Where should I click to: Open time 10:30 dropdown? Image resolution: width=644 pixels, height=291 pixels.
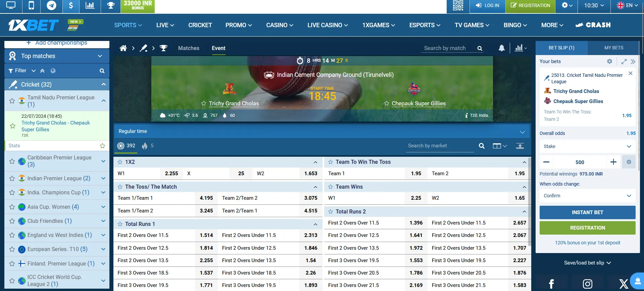[594, 5]
